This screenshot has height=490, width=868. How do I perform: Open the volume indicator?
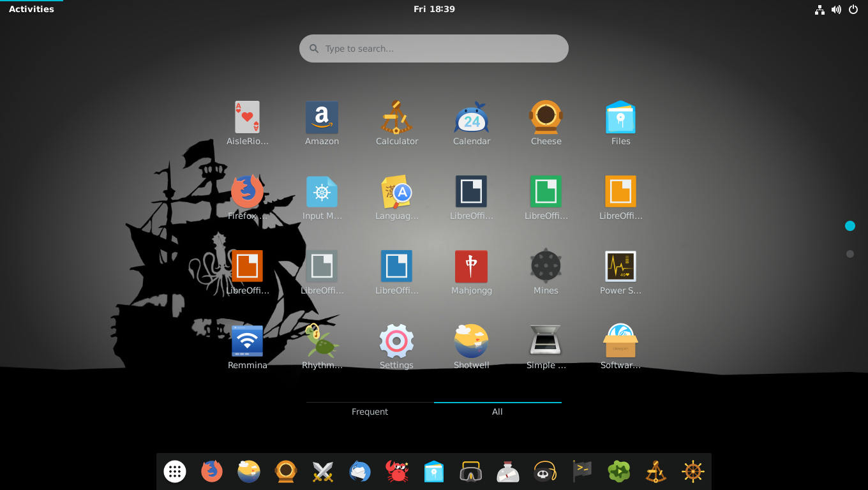[x=837, y=10]
